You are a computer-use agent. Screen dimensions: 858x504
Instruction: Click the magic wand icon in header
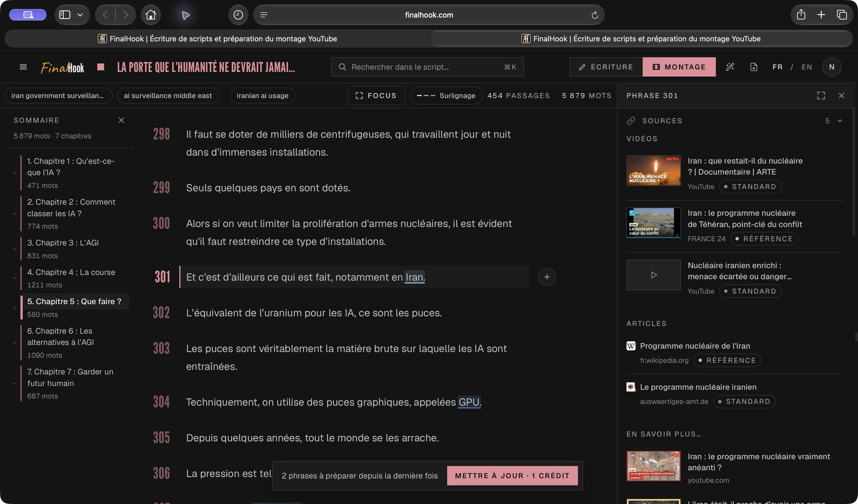730,67
